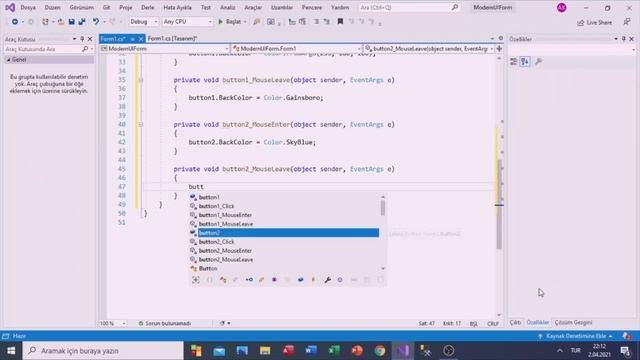Switch to Form1.cs [Tasarım] tab
The image size is (640, 360).
[172, 38]
